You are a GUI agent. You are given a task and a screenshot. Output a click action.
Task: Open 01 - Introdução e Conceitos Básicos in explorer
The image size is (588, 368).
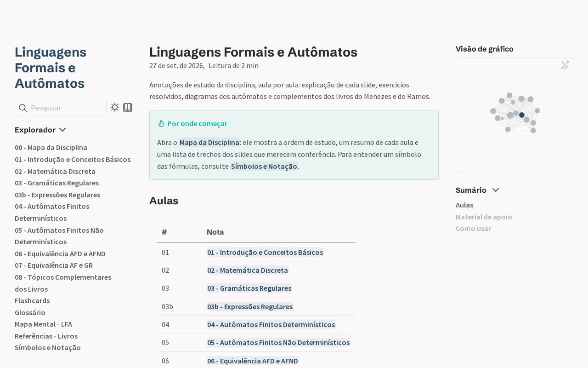[x=73, y=160]
